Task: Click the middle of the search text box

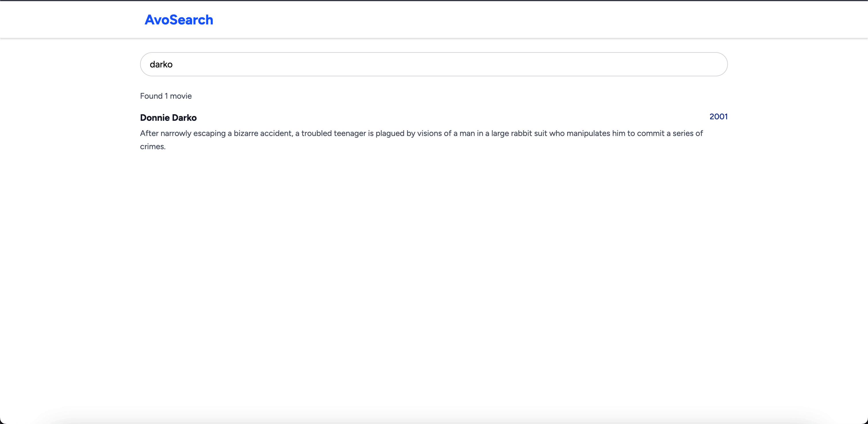Action: 434,64
